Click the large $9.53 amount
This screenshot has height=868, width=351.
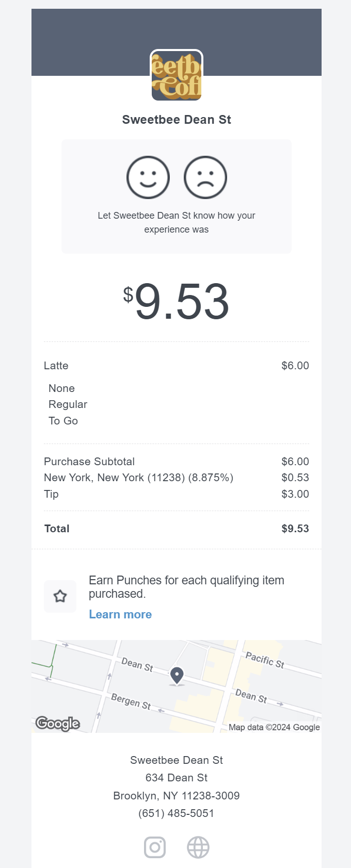click(x=177, y=302)
